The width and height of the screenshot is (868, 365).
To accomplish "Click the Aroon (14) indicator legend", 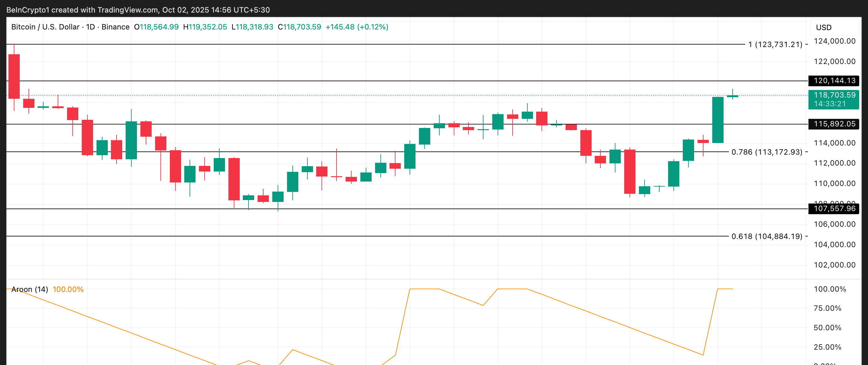I will click(x=30, y=289).
